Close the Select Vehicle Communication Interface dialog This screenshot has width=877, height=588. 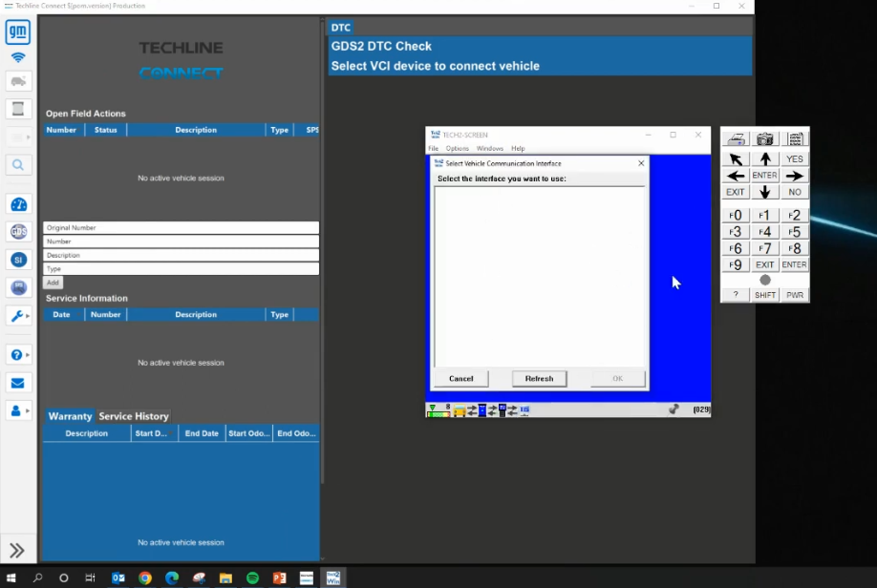(x=641, y=163)
